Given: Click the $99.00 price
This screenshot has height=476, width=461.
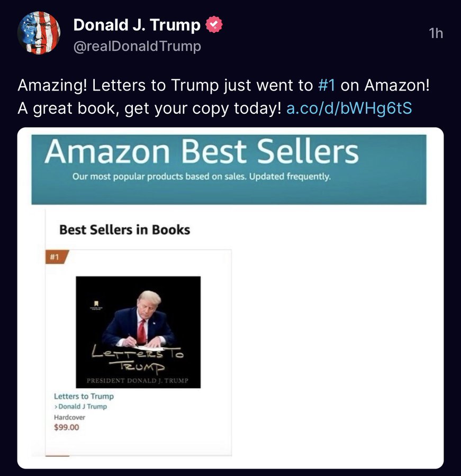Looking at the screenshot, I should point(67,427).
